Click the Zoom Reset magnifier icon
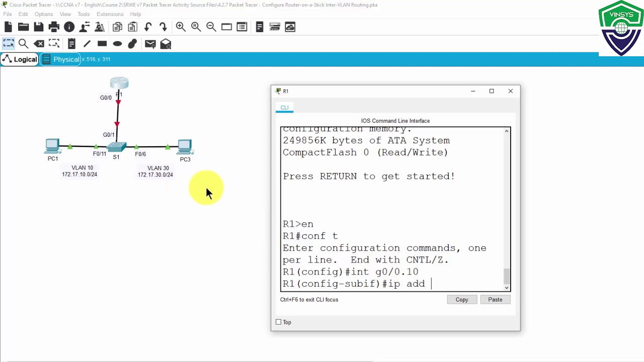The width and height of the screenshot is (644, 362). pyautogui.click(x=196, y=27)
